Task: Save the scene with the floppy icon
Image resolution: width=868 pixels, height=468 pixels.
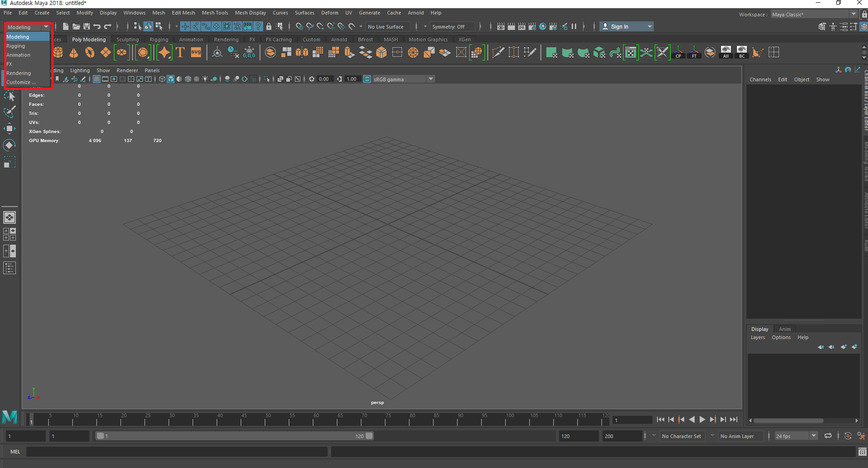Action: tap(87, 26)
